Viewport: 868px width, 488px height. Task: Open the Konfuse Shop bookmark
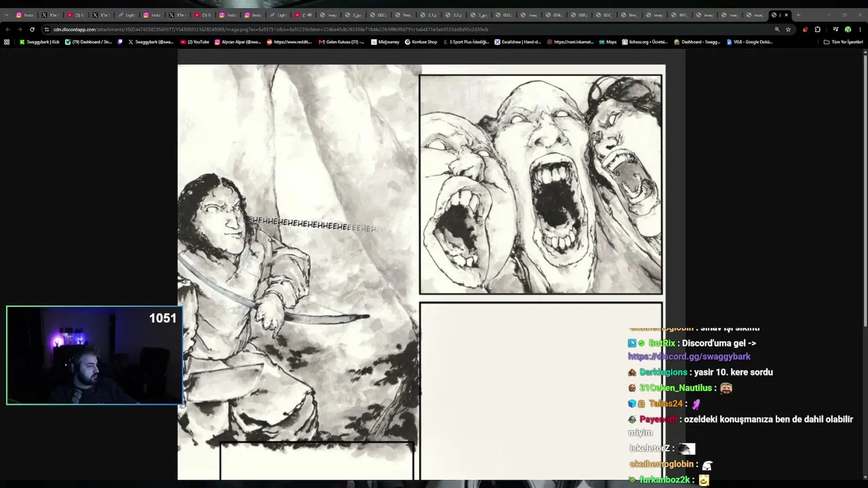pyautogui.click(x=421, y=42)
